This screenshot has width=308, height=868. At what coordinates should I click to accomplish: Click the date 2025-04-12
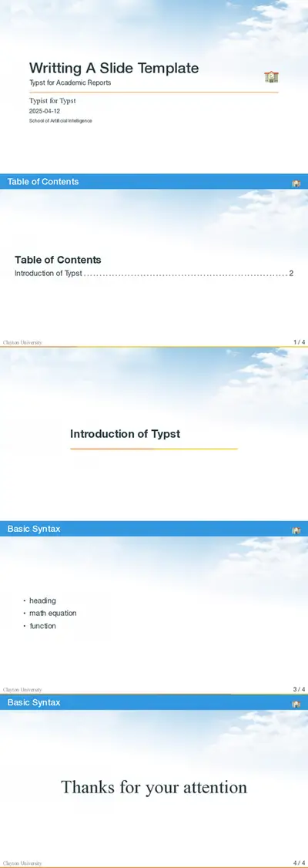pyautogui.click(x=45, y=111)
